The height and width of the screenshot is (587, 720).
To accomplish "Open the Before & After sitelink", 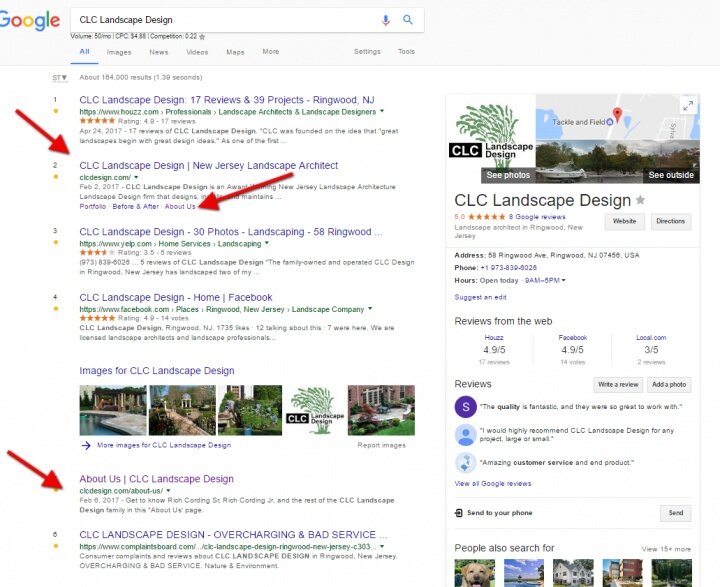I will (135, 206).
